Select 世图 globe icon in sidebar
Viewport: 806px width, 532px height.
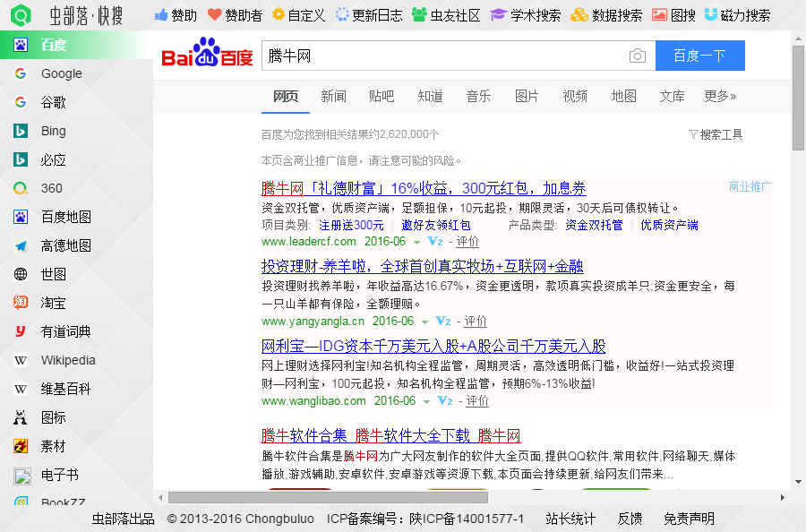[x=21, y=274]
